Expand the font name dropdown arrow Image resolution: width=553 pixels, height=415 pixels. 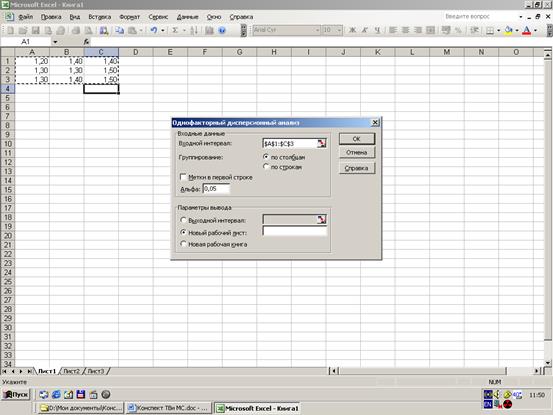[317, 30]
